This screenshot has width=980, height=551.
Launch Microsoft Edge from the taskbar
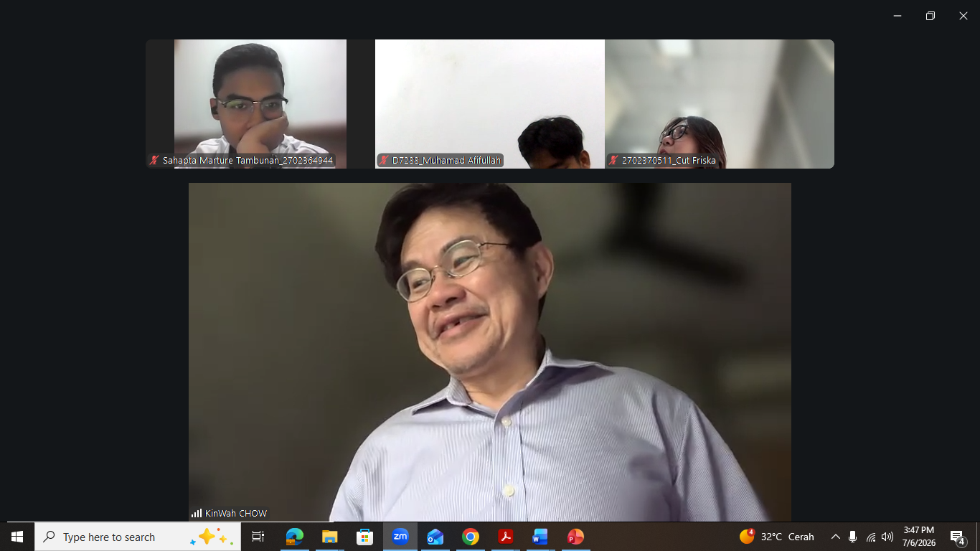(x=294, y=537)
